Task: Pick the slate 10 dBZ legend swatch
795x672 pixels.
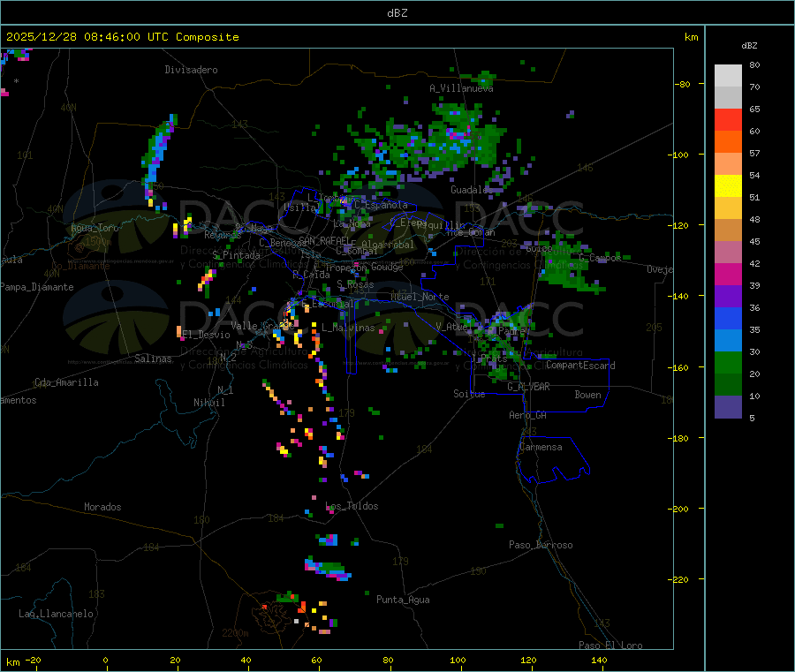Action: (x=728, y=407)
